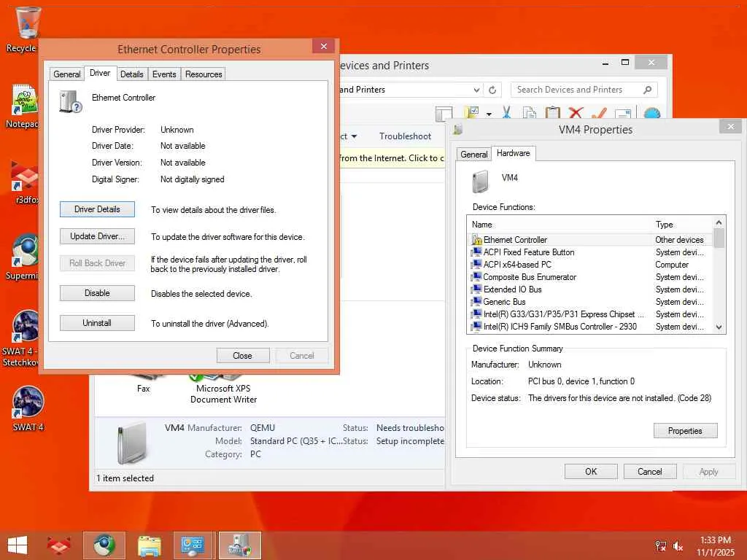Open File Explorer from the taskbar
The image size is (747, 560).
(x=149, y=545)
